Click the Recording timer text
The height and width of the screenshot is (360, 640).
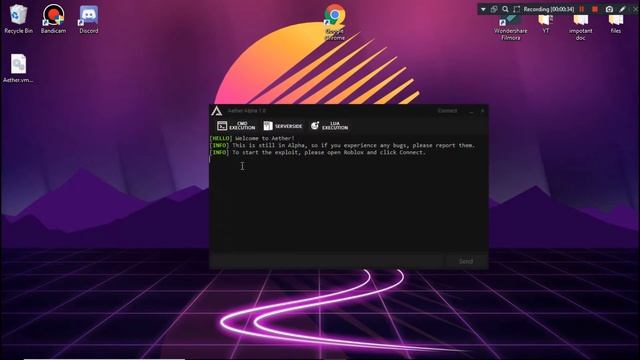[x=549, y=9]
